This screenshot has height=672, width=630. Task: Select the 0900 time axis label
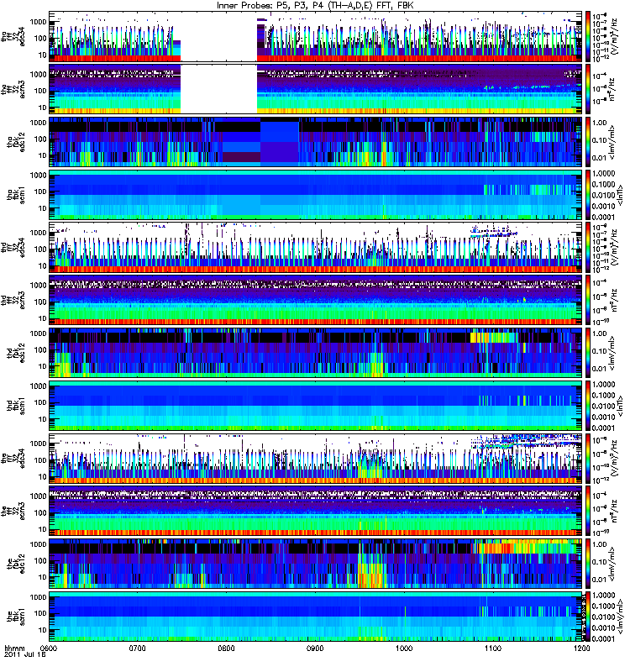tap(315, 648)
